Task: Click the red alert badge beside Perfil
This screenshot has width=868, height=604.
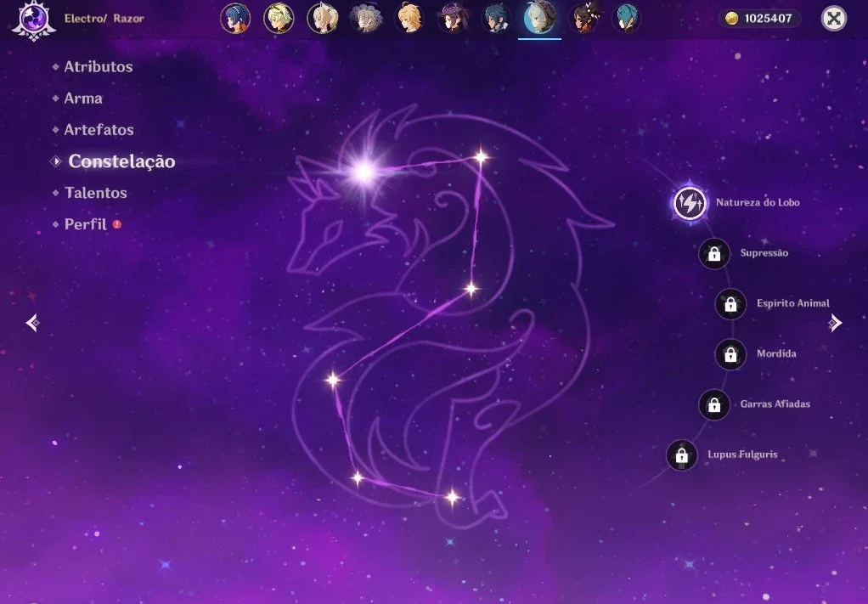Action: (x=117, y=224)
